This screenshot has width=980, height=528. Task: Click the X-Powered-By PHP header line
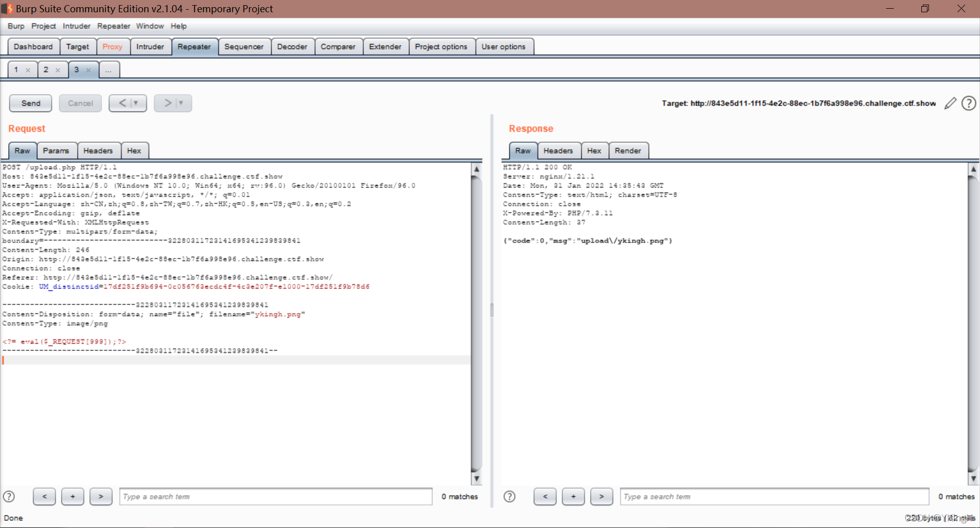558,213
